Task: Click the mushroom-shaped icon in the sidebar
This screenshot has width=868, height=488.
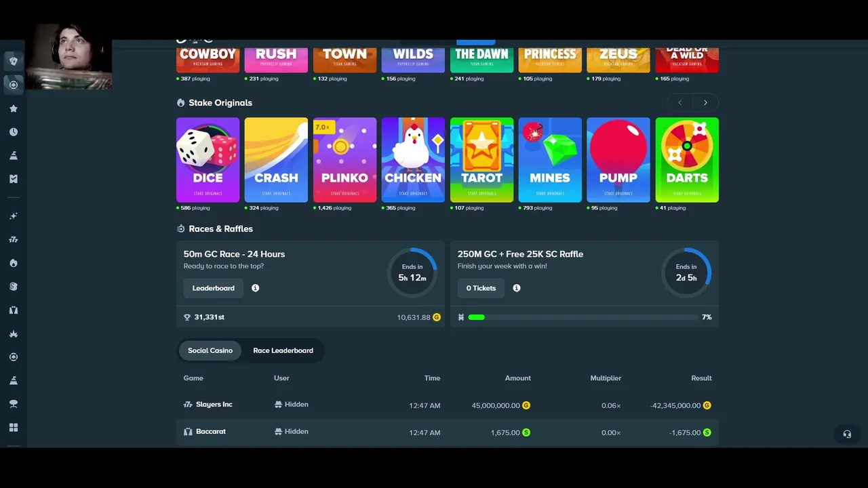Action: 14,404
